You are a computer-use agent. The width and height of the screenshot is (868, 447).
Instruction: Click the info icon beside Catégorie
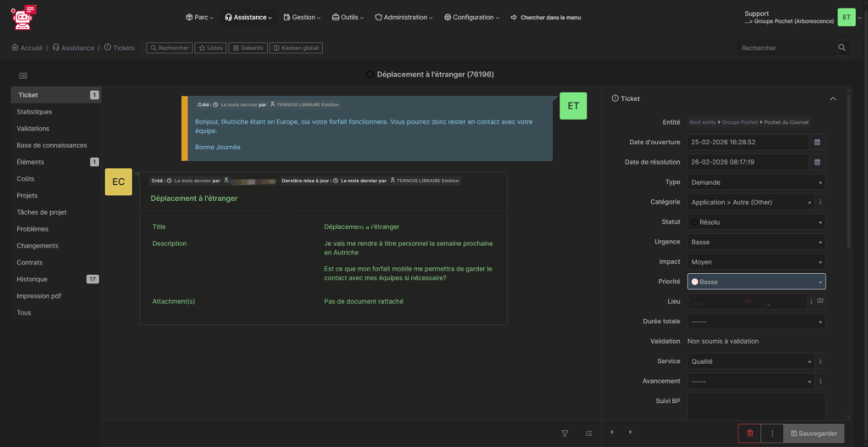tap(821, 203)
